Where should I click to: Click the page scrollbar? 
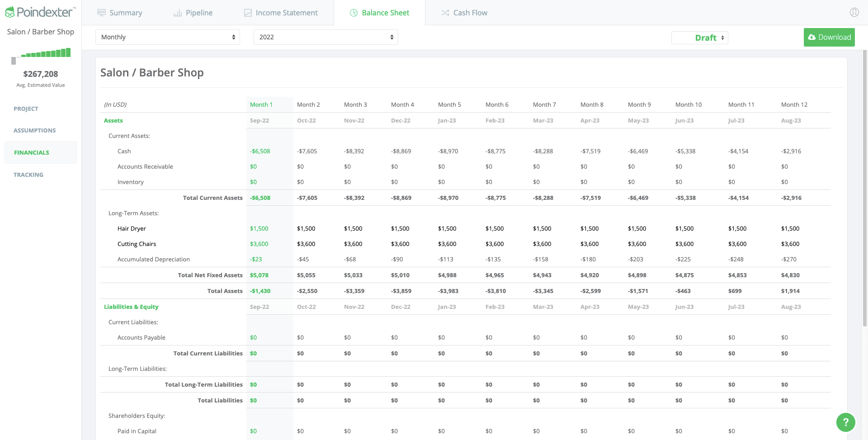click(x=865, y=188)
